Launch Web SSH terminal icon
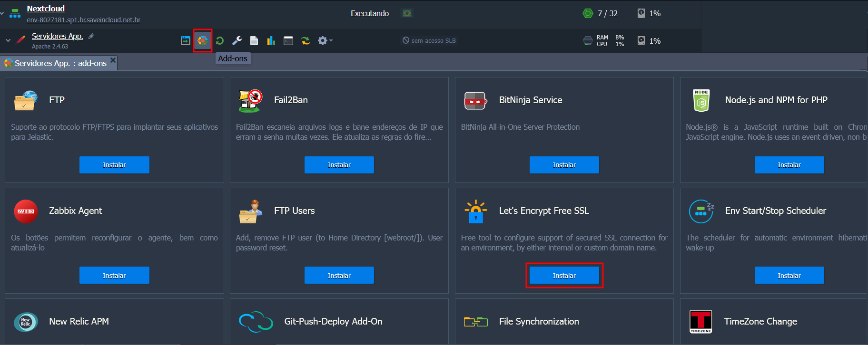The image size is (868, 345). [288, 41]
